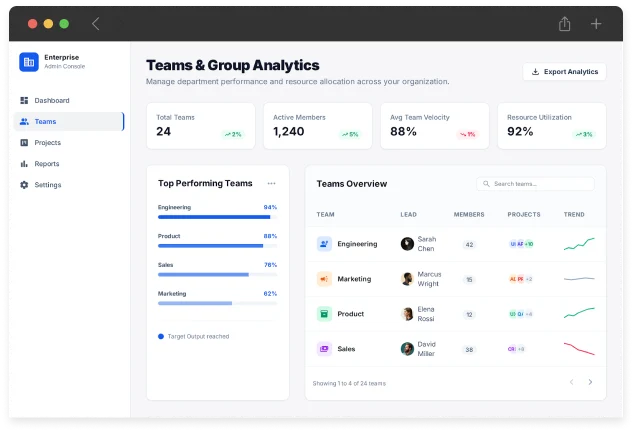Open Projects in the sidebar
634x432 pixels.
coord(47,143)
